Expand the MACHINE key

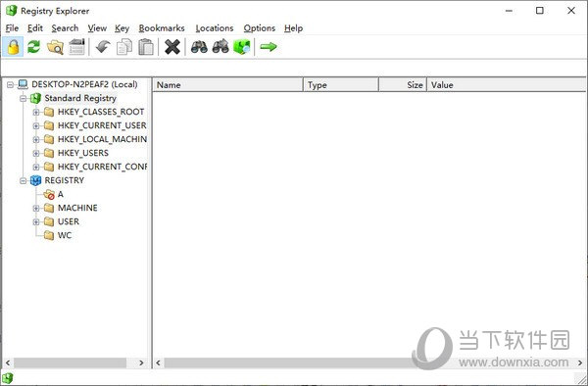36,209
